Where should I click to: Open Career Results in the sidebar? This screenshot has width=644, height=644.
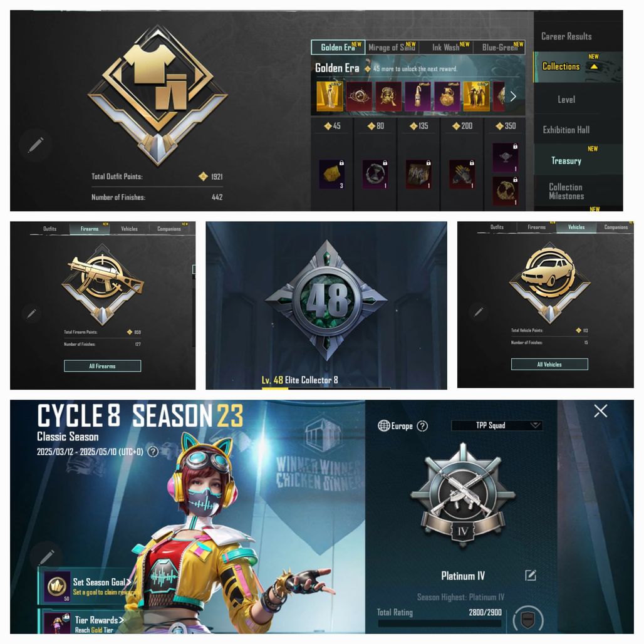566,36
